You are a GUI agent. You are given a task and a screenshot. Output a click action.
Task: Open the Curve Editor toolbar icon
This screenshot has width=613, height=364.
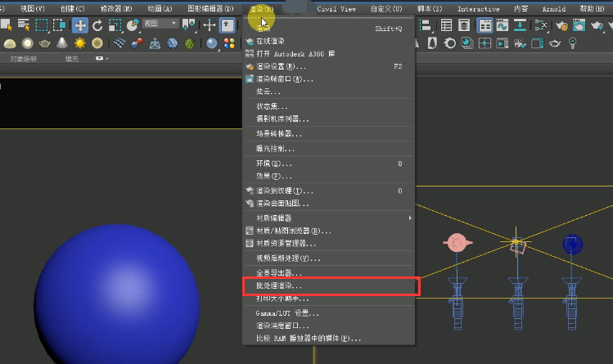coord(503,25)
